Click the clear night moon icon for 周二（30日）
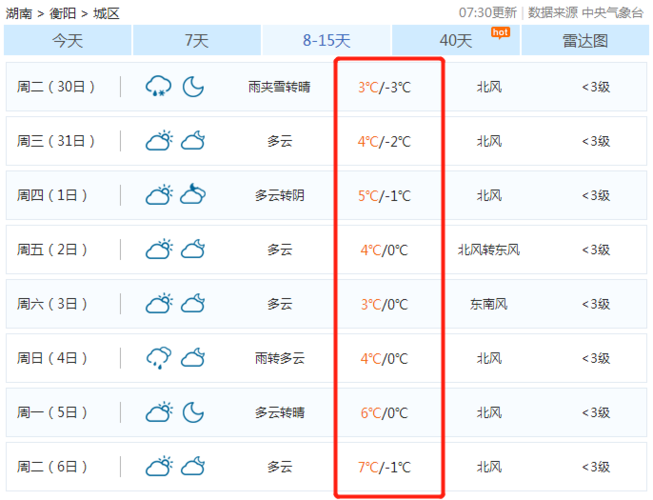 coord(193,87)
